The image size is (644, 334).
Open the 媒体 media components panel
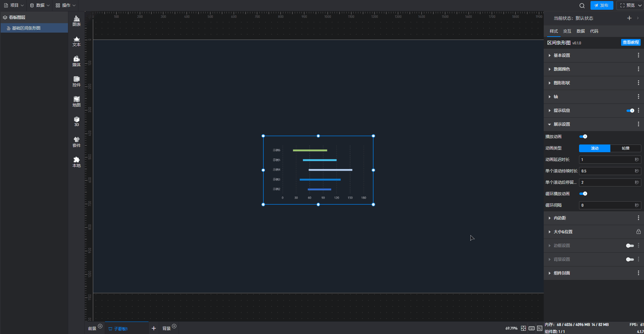(76, 61)
